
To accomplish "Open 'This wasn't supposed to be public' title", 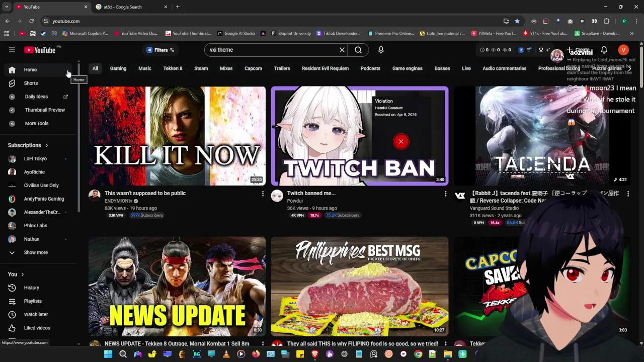I will [x=145, y=193].
